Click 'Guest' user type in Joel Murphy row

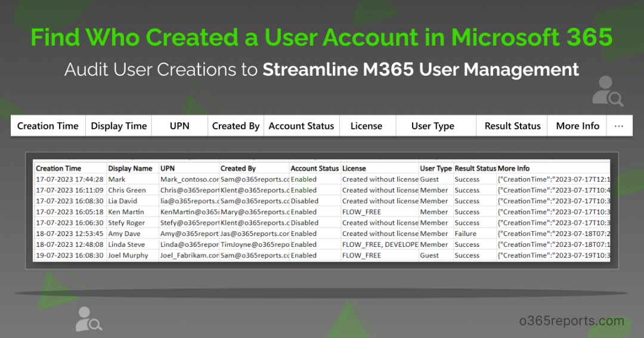[x=429, y=255]
